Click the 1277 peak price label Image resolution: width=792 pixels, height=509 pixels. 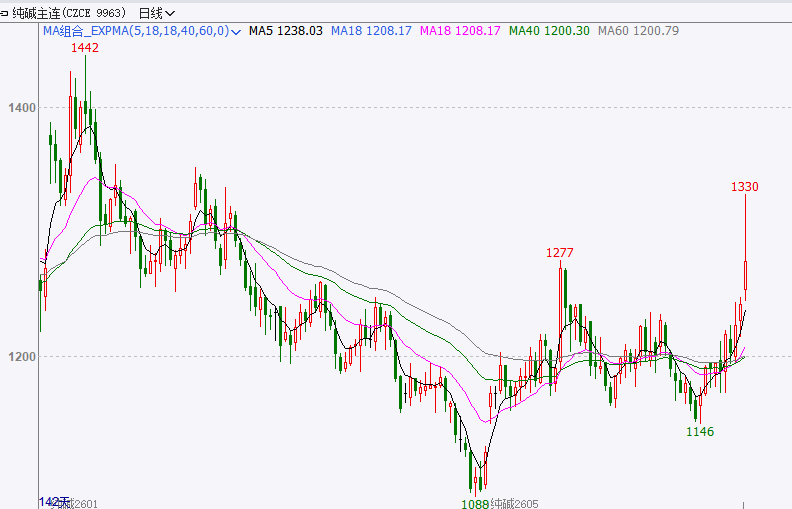(x=560, y=252)
